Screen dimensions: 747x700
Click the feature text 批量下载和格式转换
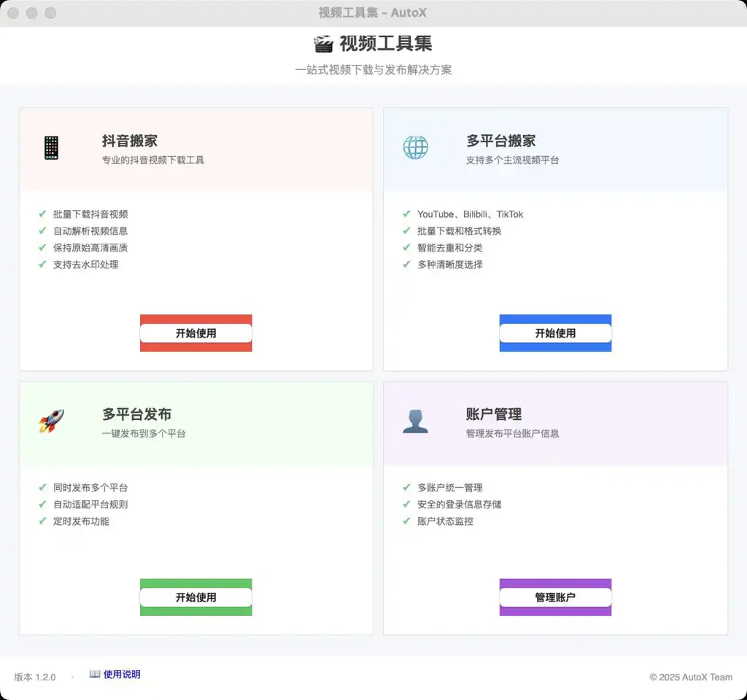[x=460, y=231]
